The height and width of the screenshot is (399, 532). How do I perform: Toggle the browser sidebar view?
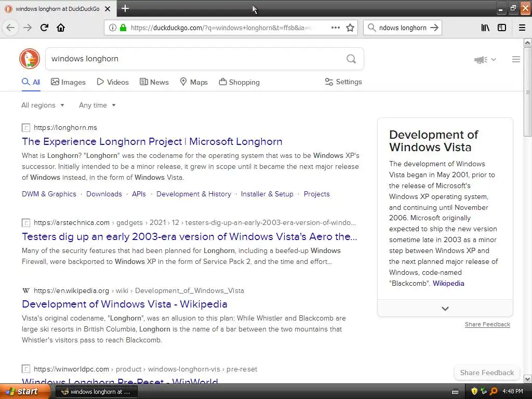tap(502, 28)
